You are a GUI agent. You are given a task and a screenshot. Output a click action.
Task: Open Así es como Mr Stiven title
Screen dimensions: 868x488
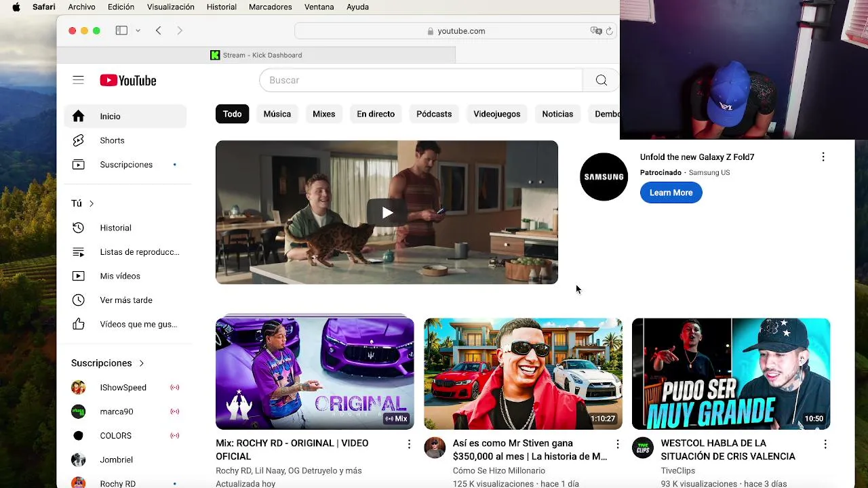(530, 449)
